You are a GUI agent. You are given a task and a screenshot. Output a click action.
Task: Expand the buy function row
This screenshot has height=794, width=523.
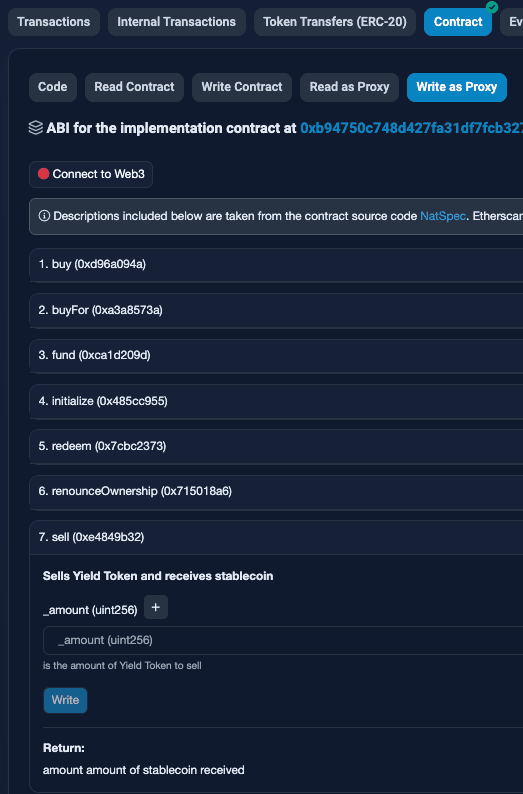276,264
